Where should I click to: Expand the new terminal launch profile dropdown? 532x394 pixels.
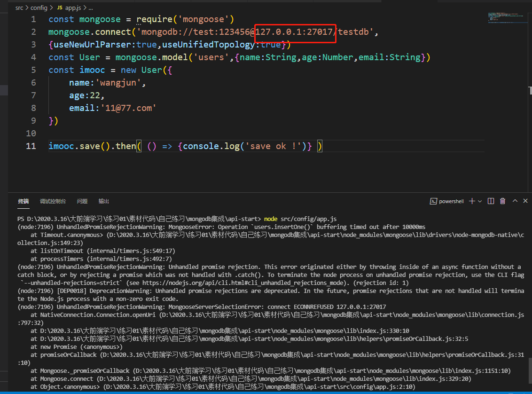480,201
